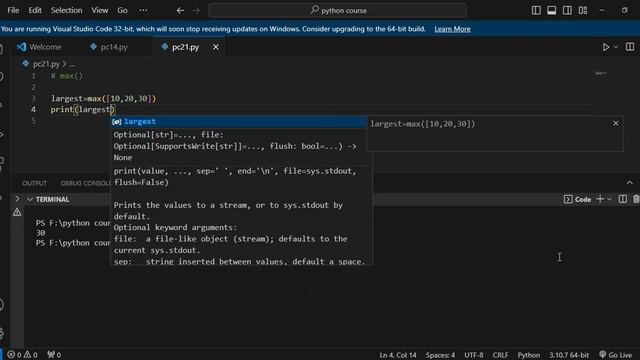Go forward with the right arrow
Viewport: 640px width, 360px height.
pyautogui.click(x=196, y=11)
